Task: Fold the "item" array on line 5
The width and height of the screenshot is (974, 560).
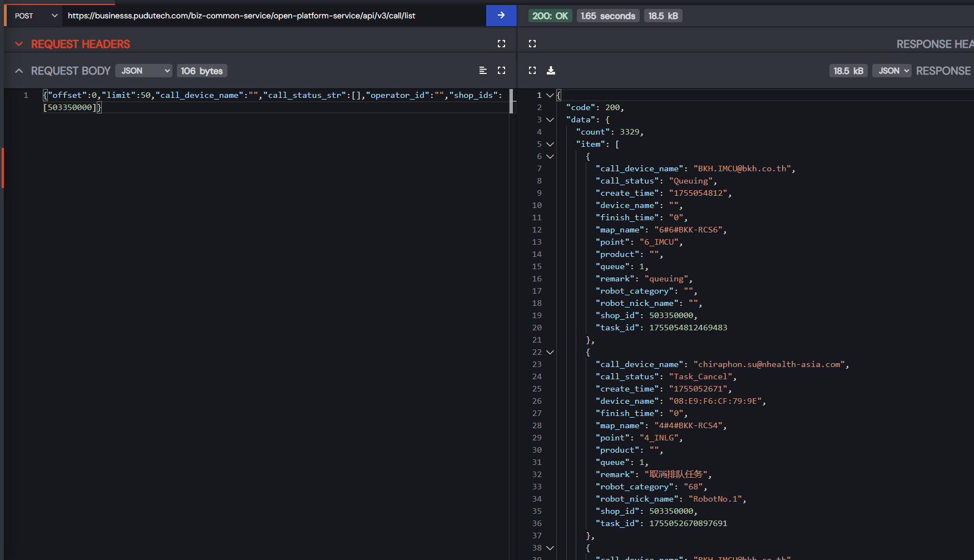Action: [x=550, y=144]
